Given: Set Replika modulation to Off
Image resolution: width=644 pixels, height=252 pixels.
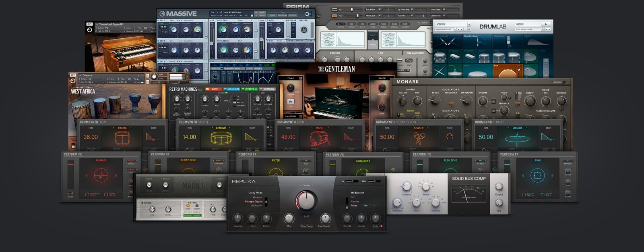Looking at the screenshot, I should (353, 198).
